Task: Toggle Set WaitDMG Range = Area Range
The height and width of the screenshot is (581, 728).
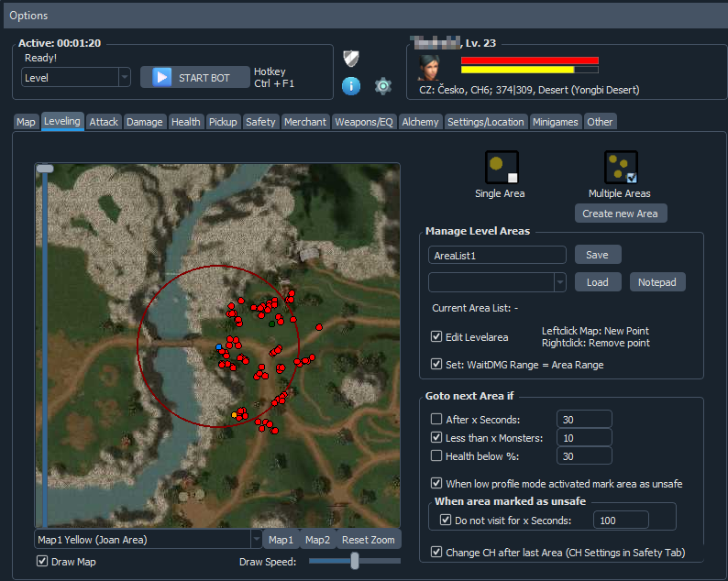Action: (436, 364)
